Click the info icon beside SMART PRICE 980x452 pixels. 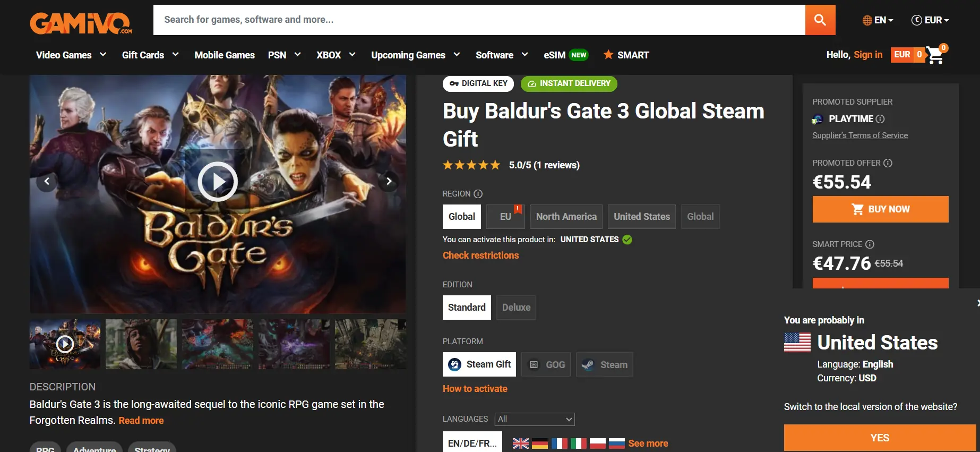[x=870, y=244]
